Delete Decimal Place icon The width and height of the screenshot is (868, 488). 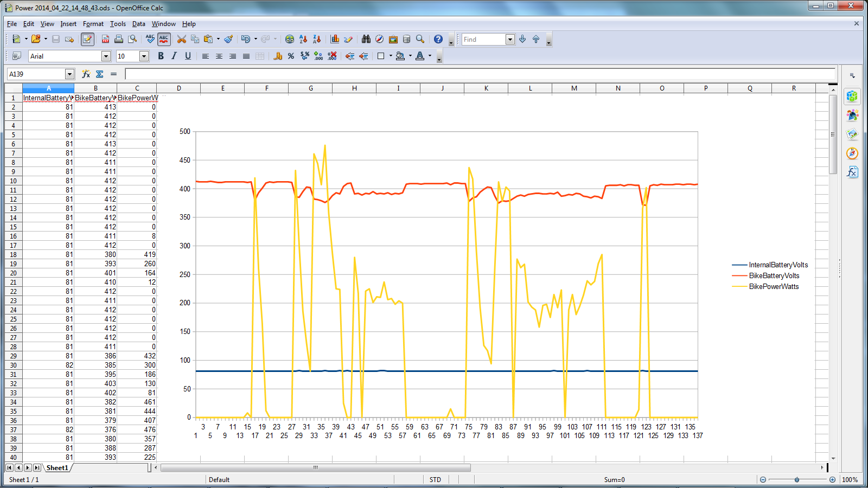[332, 56]
